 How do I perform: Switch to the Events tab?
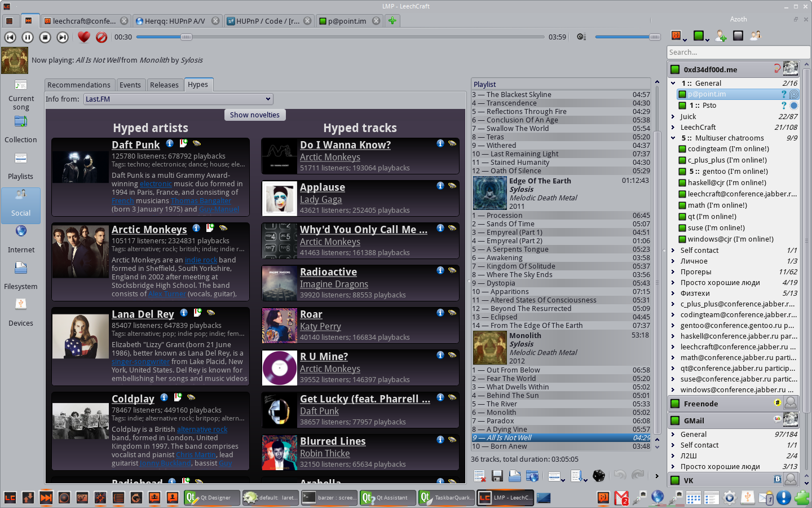point(130,85)
